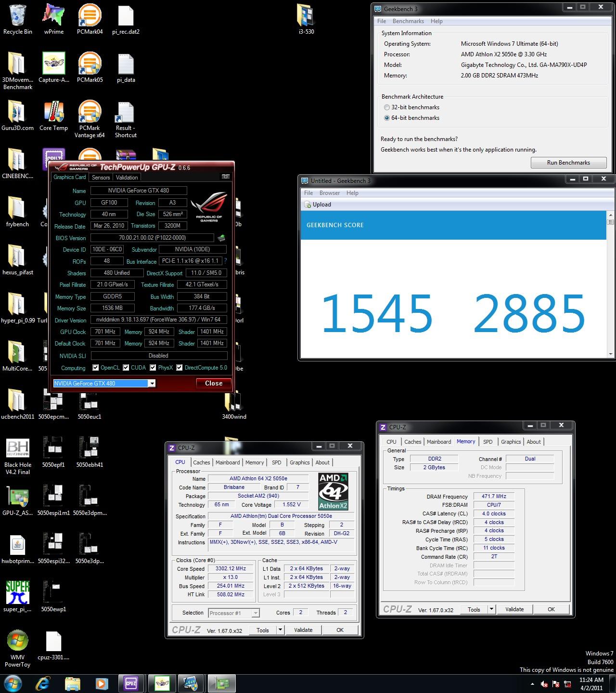Image resolution: width=616 pixels, height=693 pixels.
Task: Open Help menu in Geekbench 3 window
Action: pyautogui.click(x=436, y=21)
